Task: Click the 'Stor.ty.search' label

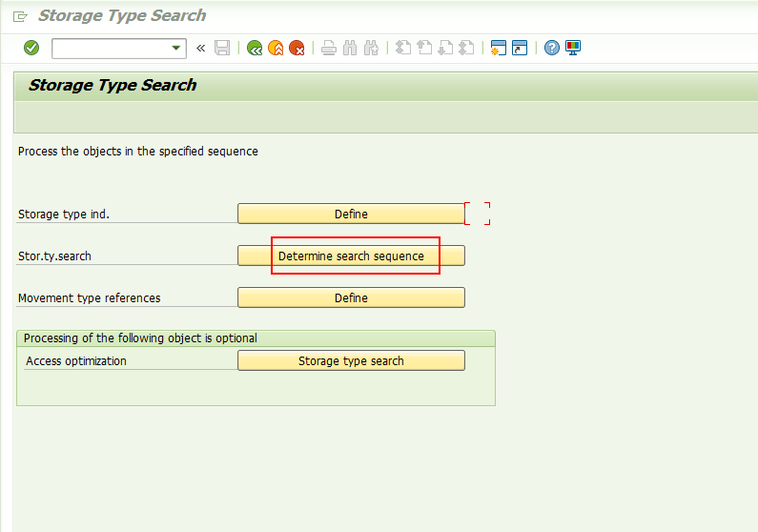Action: (54, 256)
